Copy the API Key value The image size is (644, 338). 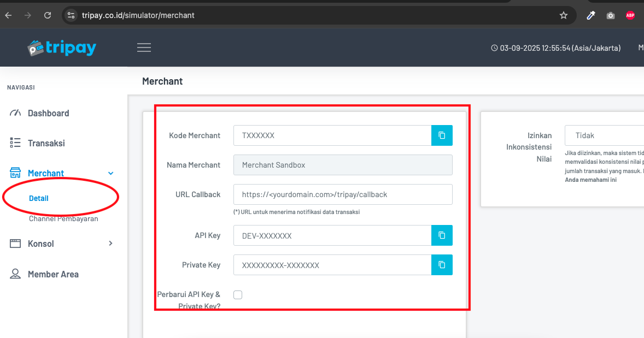point(442,235)
